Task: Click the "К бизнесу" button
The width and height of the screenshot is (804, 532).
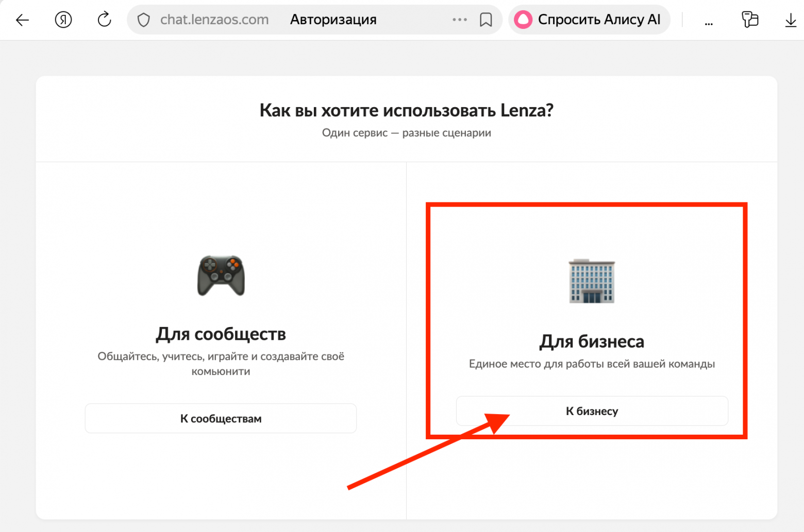Action: pyautogui.click(x=592, y=411)
